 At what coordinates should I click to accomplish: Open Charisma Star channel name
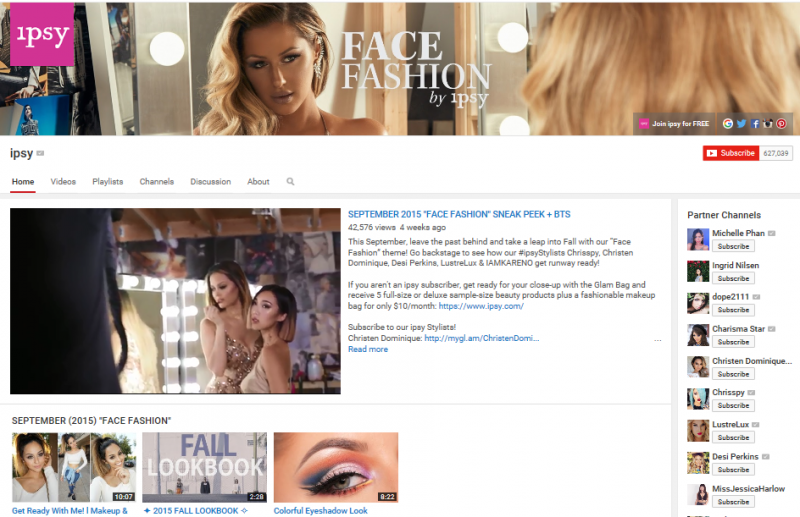(x=738, y=329)
